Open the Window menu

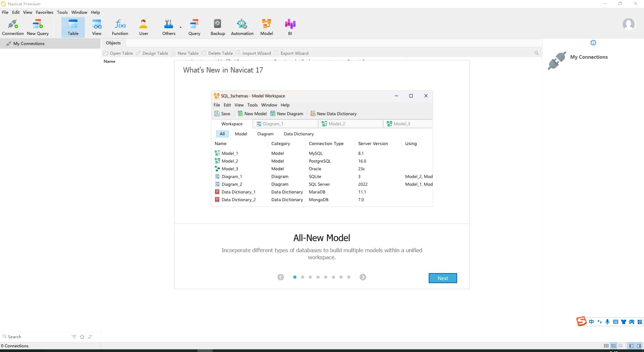(x=79, y=12)
